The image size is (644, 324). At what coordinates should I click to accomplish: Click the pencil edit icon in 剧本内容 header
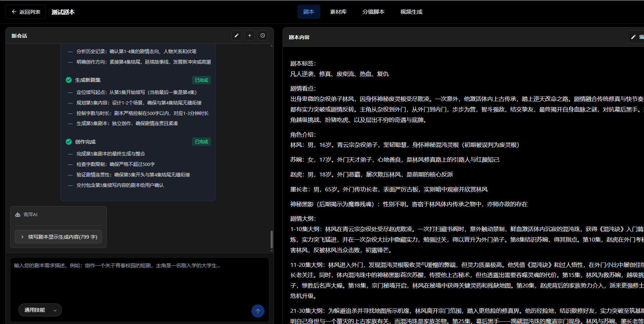point(634,37)
